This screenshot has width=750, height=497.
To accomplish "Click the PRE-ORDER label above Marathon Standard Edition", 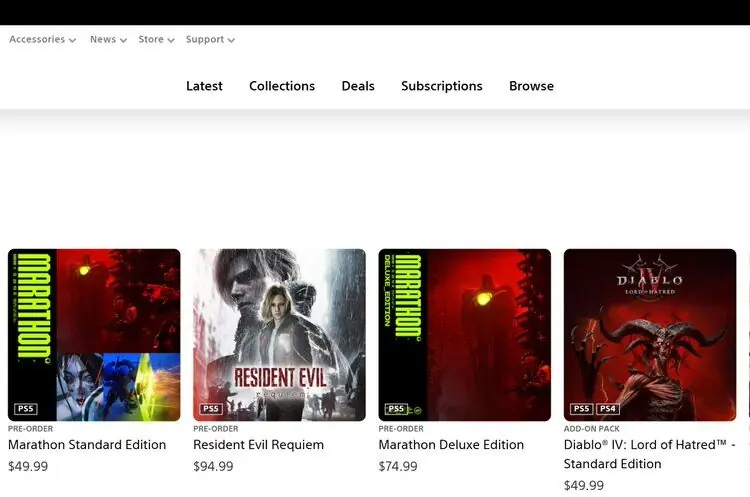I will [x=31, y=429].
